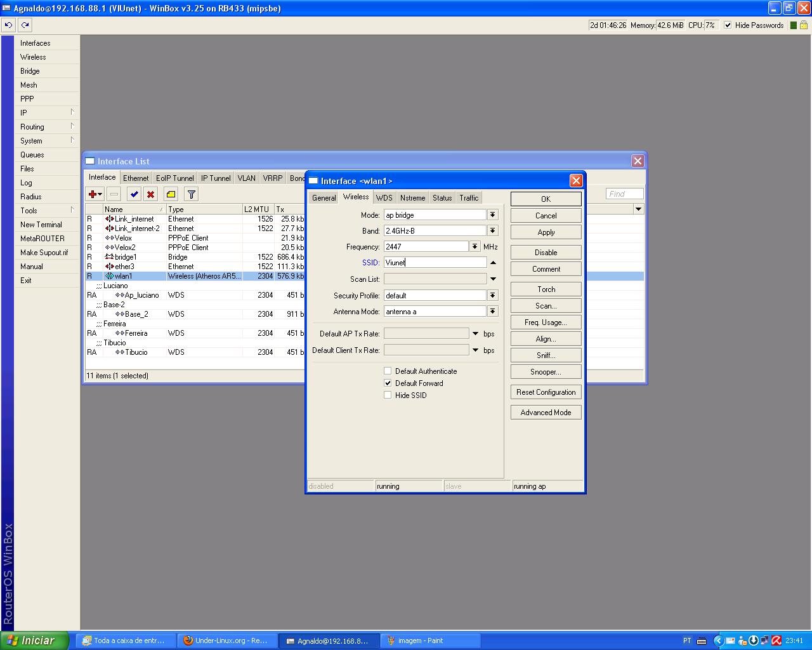Enable Default Authenticate checkbox
The width and height of the screenshot is (812, 650).
click(388, 371)
